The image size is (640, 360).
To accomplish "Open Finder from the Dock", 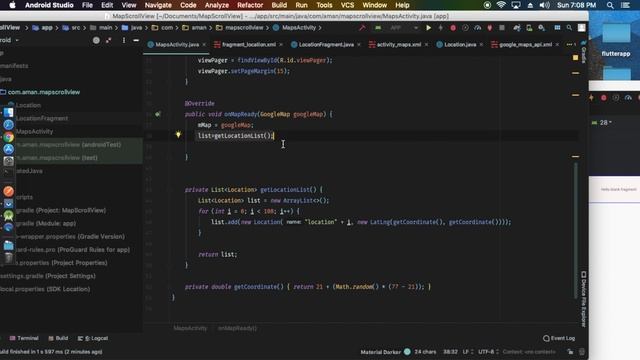I will [x=9, y=112].
